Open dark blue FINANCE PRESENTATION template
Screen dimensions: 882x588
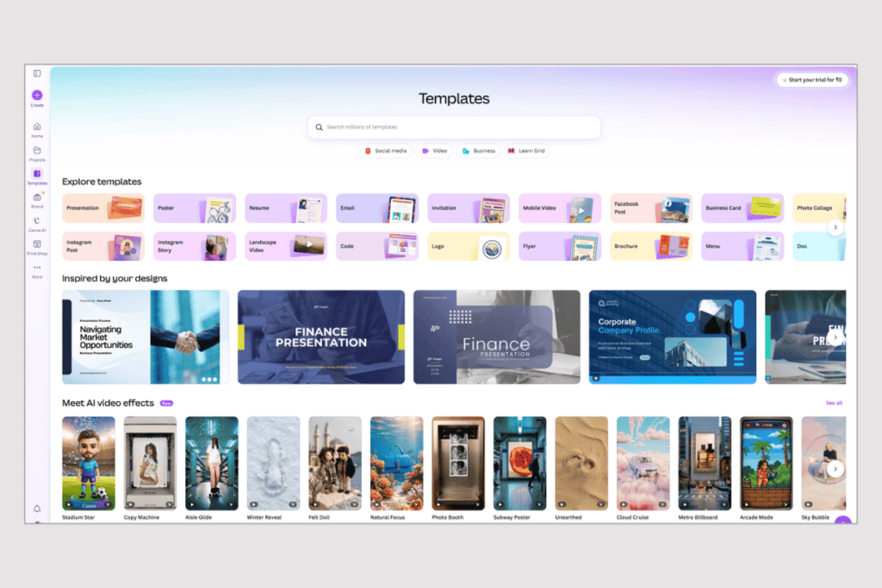(x=321, y=337)
